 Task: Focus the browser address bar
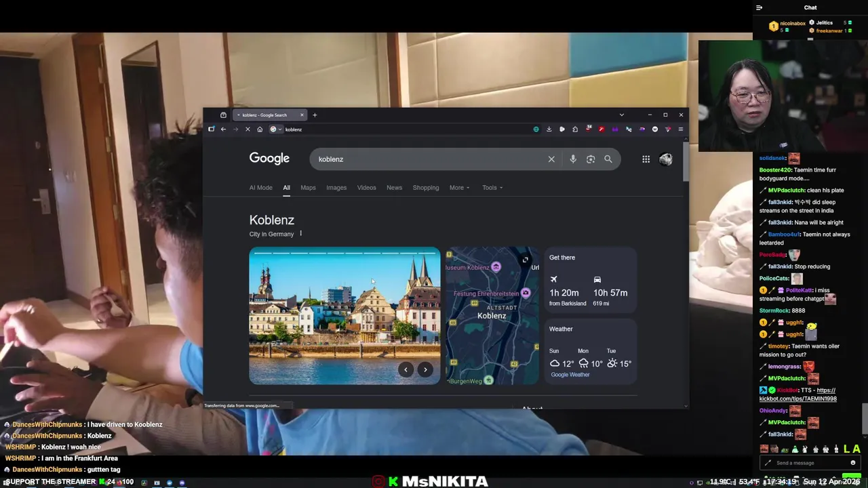pyautogui.click(x=407, y=129)
